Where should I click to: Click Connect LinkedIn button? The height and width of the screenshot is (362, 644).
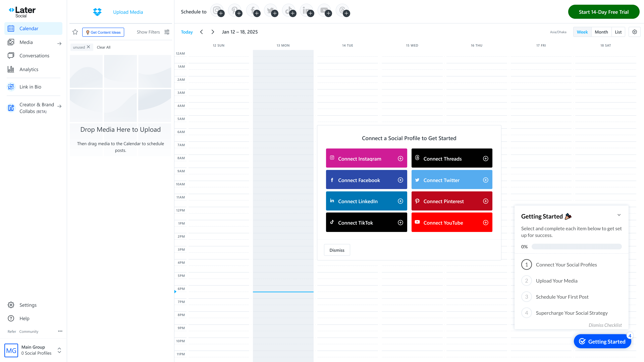click(x=367, y=201)
